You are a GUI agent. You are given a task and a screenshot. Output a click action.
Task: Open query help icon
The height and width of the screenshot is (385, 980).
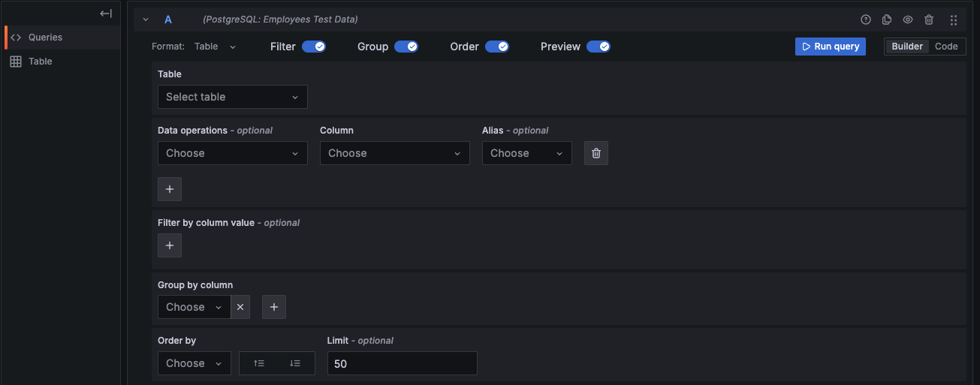(866, 20)
